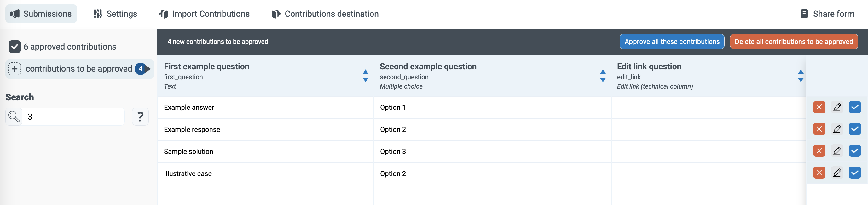Image resolution: width=868 pixels, height=205 pixels.
Task: Edit the 'Illustrative case' row with pencil
Action: [837, 173]
